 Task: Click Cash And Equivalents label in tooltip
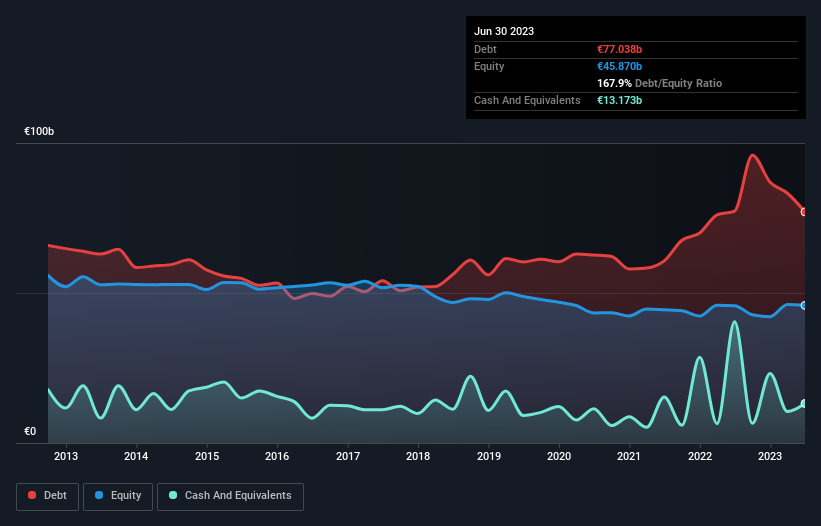coord(527,100)
